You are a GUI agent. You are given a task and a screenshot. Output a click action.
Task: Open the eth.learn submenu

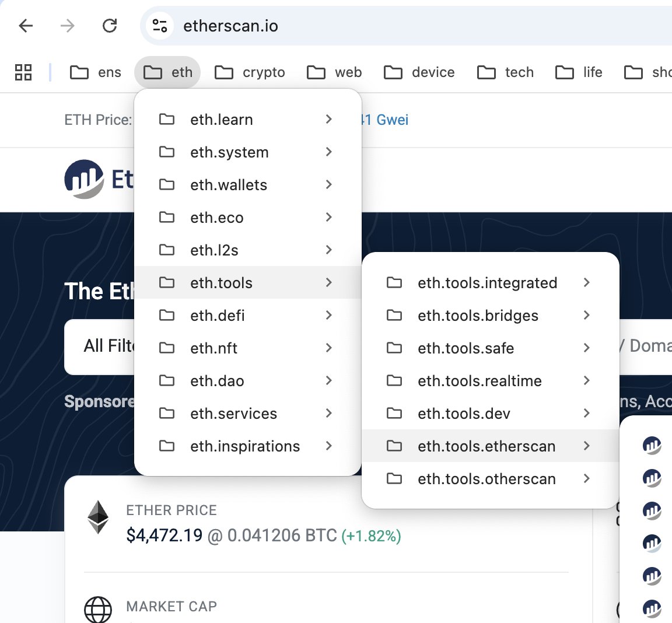[x=248, y=119]
